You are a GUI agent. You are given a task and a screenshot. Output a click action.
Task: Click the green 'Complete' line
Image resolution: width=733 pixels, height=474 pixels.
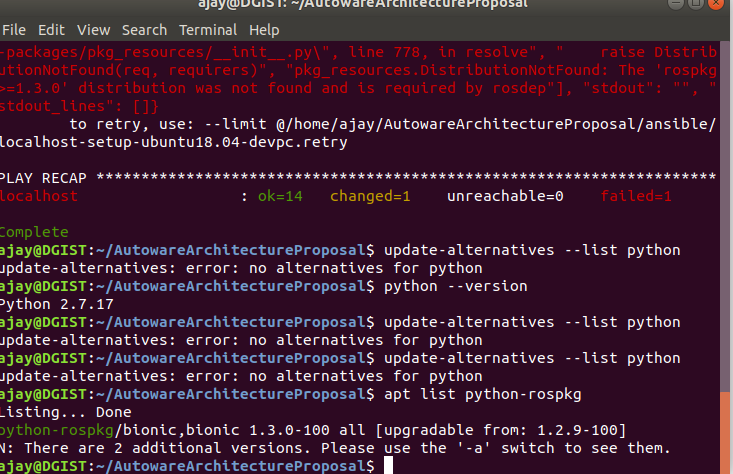click(x=34, y=232)
